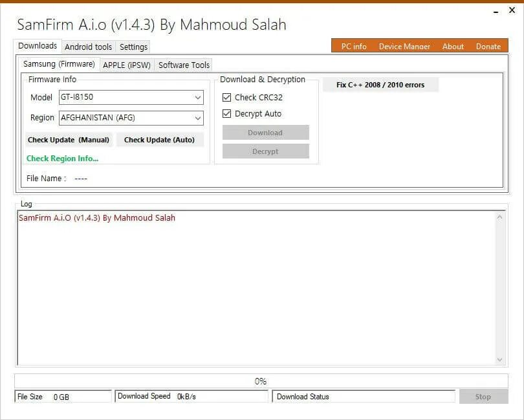524x420 pixels.
Task: Open the Settings tab
Action: click(133, 47)
